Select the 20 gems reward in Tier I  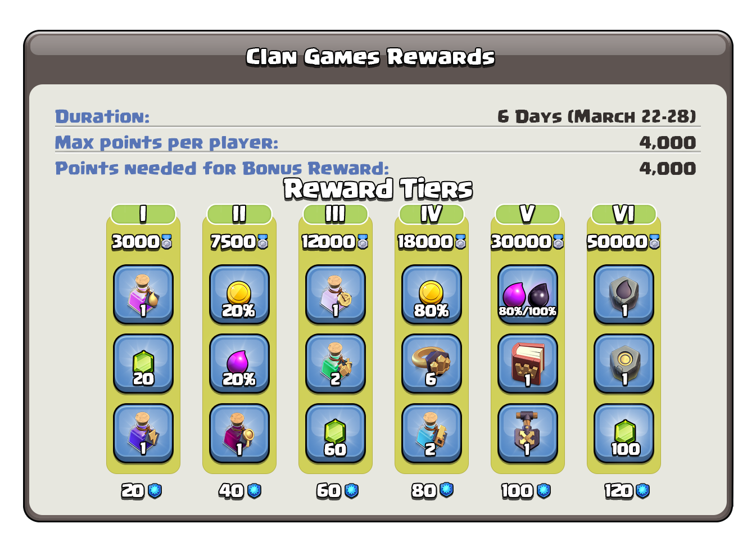[x=143, y=364]
